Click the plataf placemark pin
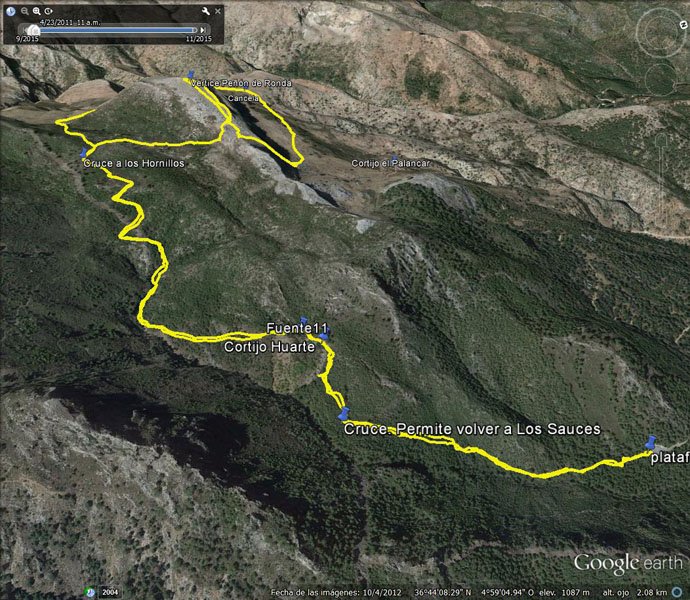Viewport: 690px width, 600px height. [x=651, y=442]
